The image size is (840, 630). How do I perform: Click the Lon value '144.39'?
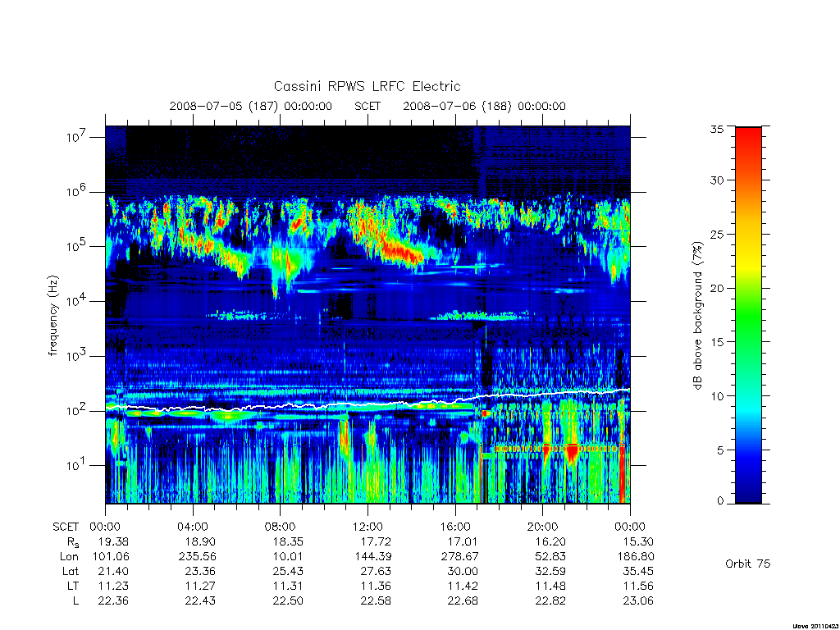click(373, 557)
